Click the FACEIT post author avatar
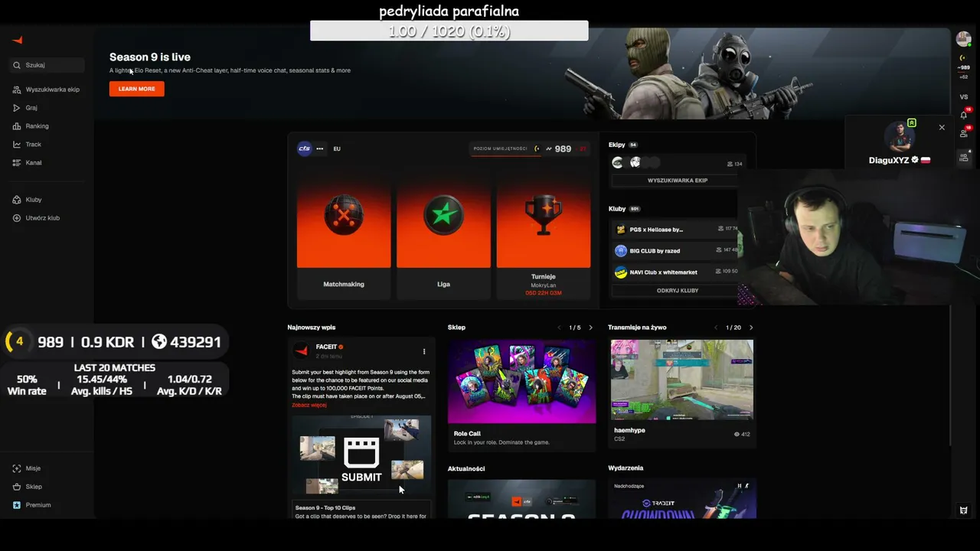 point(302,350)
